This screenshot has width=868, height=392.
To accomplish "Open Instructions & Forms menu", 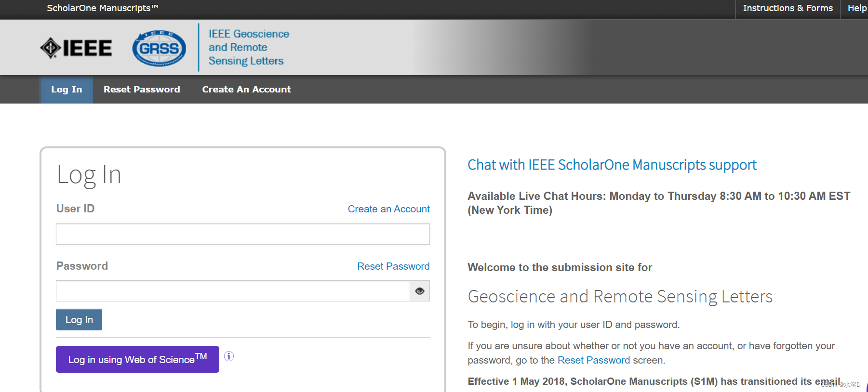I will coord(788,8).
